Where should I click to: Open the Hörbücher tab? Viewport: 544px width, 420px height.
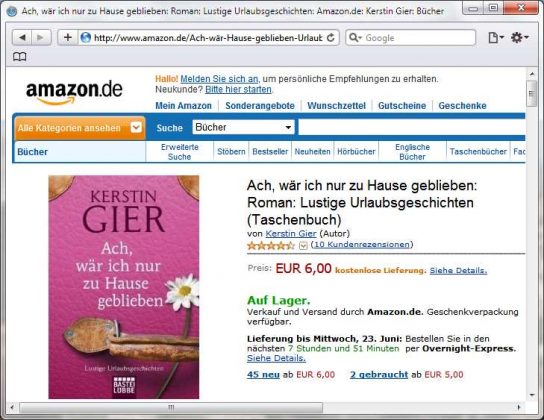pyautogui.click(x=356, y=152)
